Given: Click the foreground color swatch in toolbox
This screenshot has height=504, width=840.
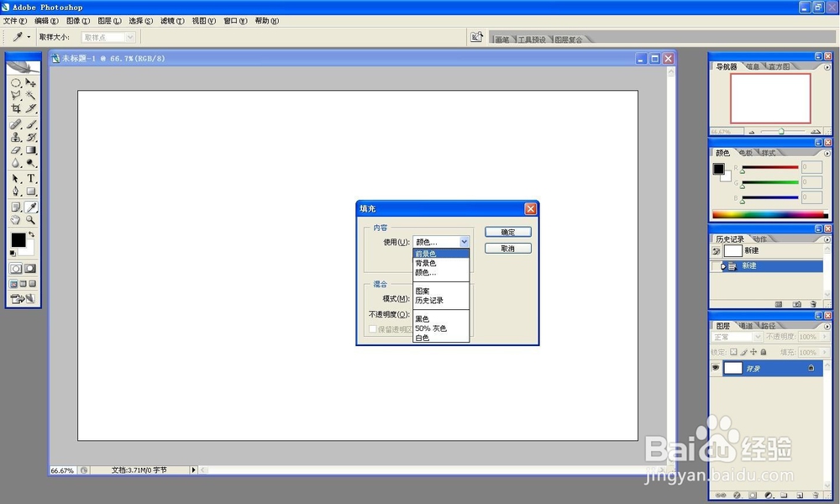Looking at the screenshot, I should pyautogui.click(x=18, y=239).
